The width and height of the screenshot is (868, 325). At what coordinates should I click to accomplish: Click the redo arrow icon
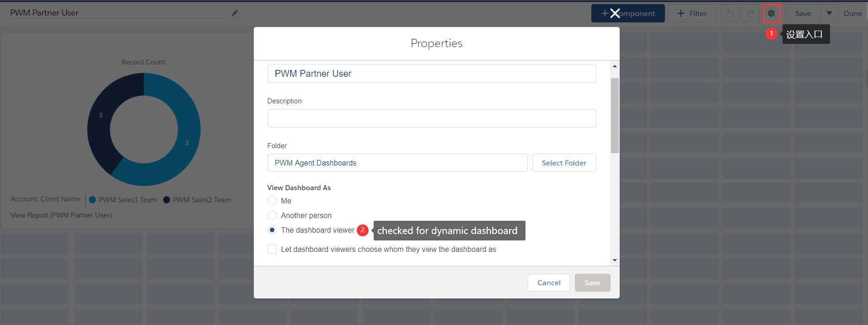pos(750,13)
